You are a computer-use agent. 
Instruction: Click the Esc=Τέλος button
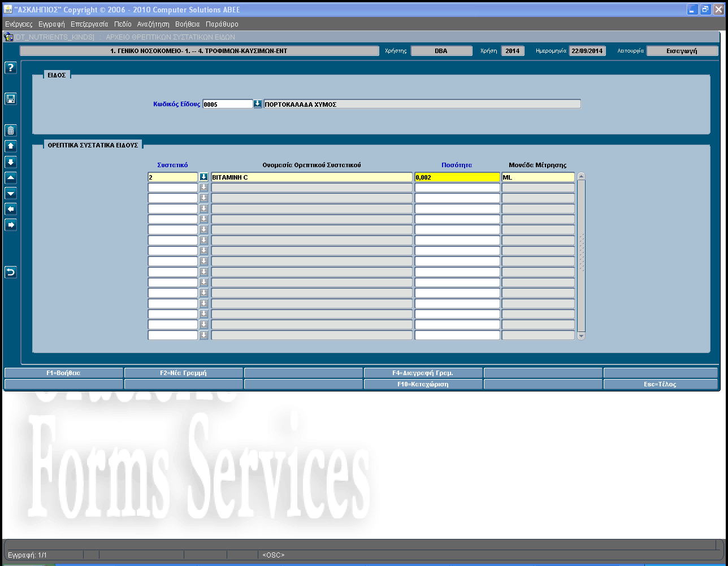tap(660, 384)
